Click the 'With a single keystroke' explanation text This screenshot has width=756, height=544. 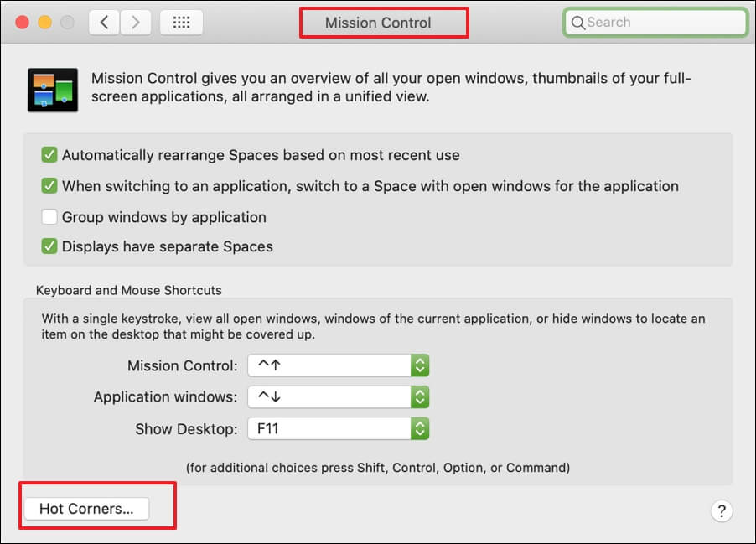pos(373,327)
